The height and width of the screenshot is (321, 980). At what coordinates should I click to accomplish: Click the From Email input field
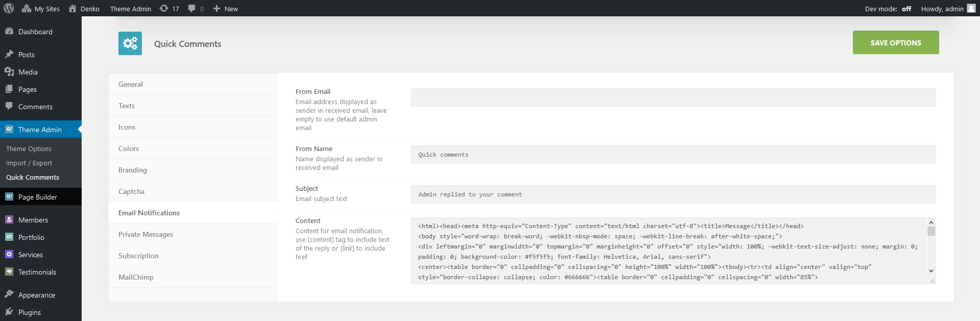click(673, 97)
